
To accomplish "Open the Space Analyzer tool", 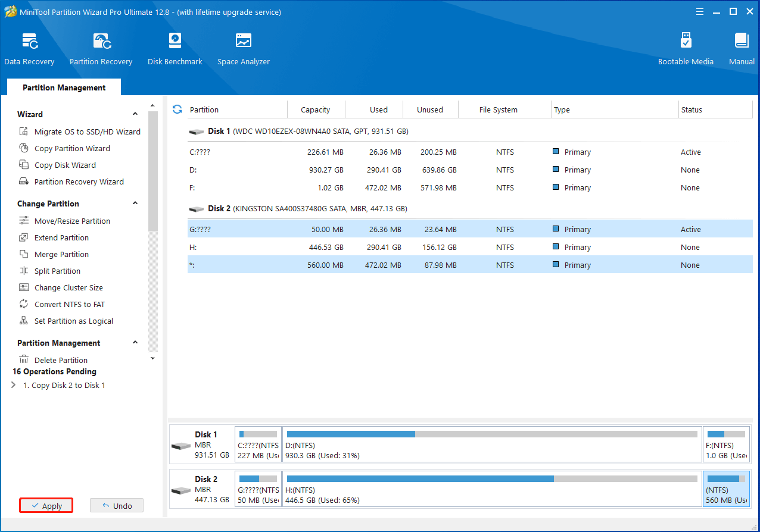I will 244,49.
